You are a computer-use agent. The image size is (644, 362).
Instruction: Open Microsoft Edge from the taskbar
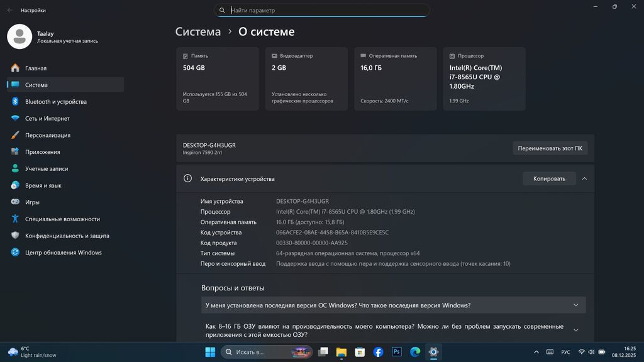pyautogui.click(x=415, y=352)
